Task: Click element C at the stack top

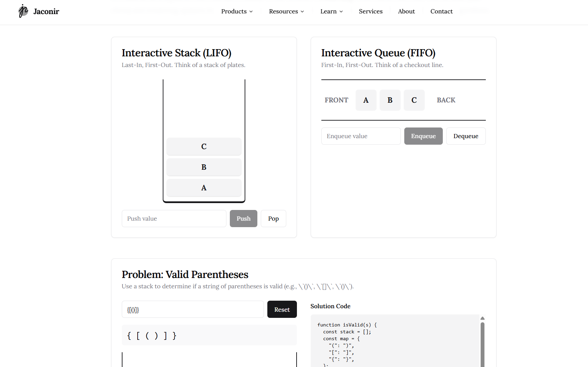Action: (204, 146)
